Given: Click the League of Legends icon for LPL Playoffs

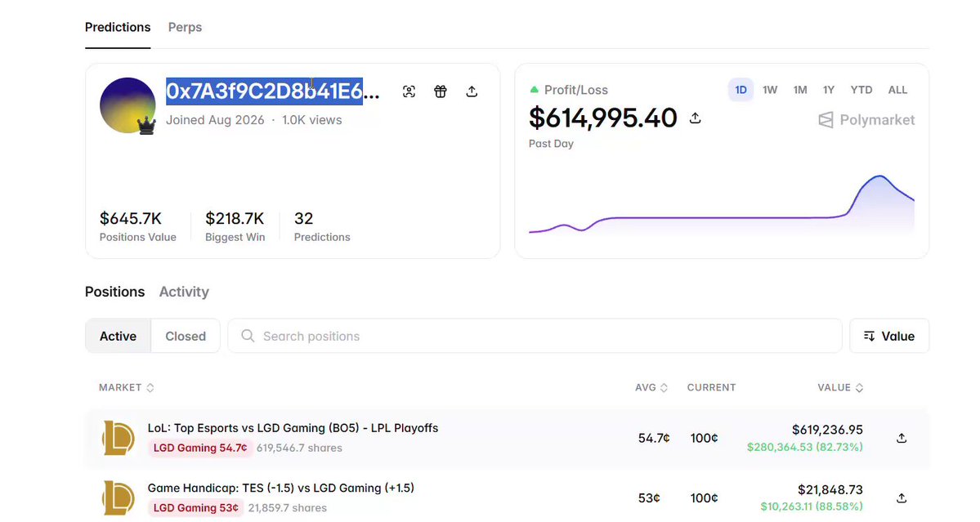Looking at the screenshot, I should (x=119, y=438).
